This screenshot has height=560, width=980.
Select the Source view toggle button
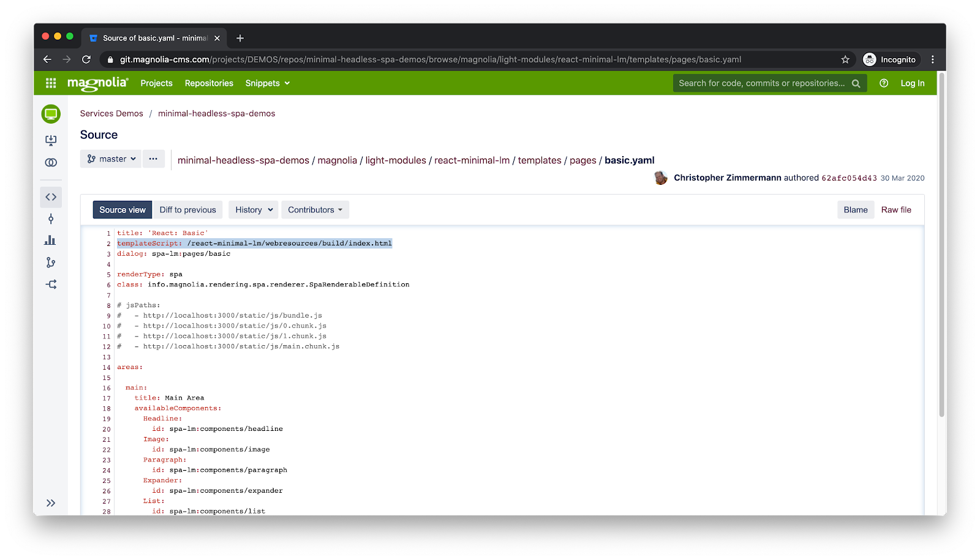[123, 210]
